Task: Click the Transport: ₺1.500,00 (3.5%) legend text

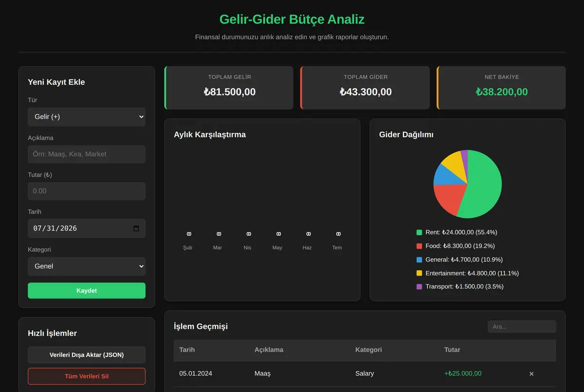Action: (464, 286)
